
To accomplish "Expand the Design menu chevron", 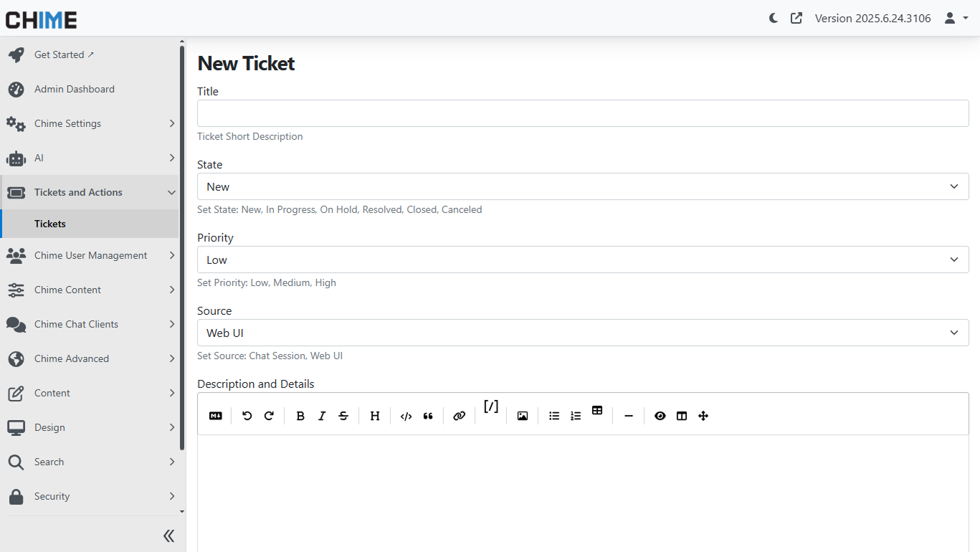I will (172, 427).
